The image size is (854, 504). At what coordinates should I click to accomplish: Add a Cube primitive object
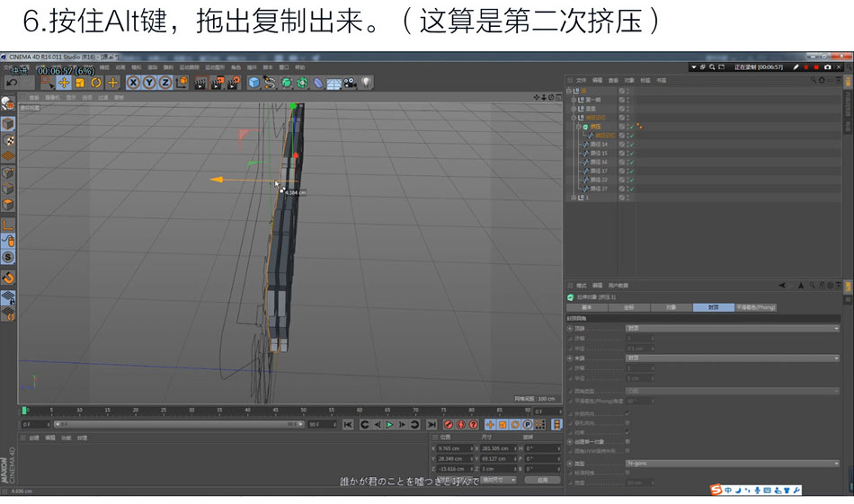click(x=254, y=83)
